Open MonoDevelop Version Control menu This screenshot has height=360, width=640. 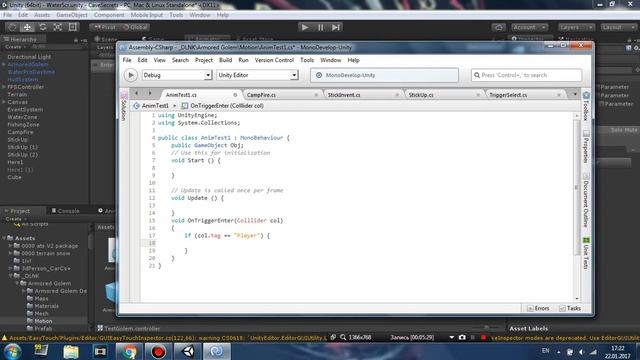pos(274,60)
